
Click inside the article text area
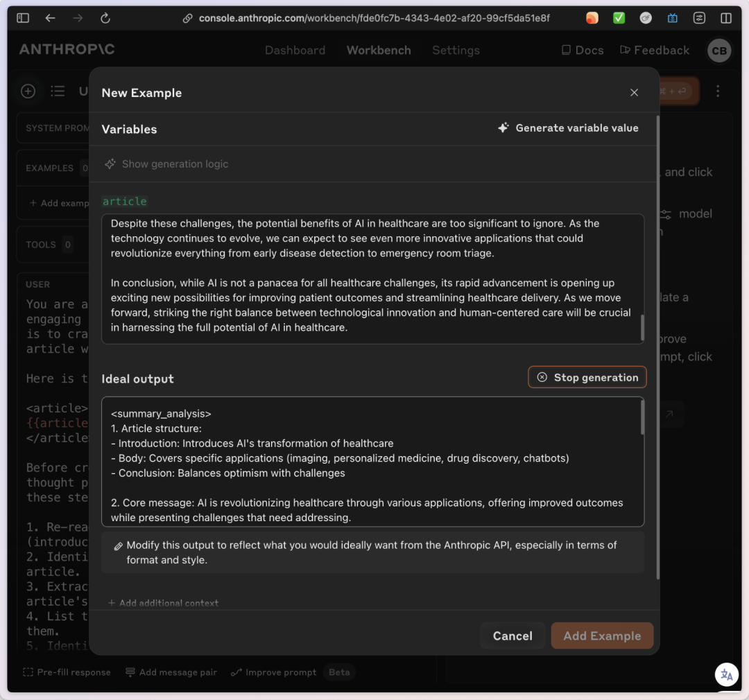coord(372,279)
